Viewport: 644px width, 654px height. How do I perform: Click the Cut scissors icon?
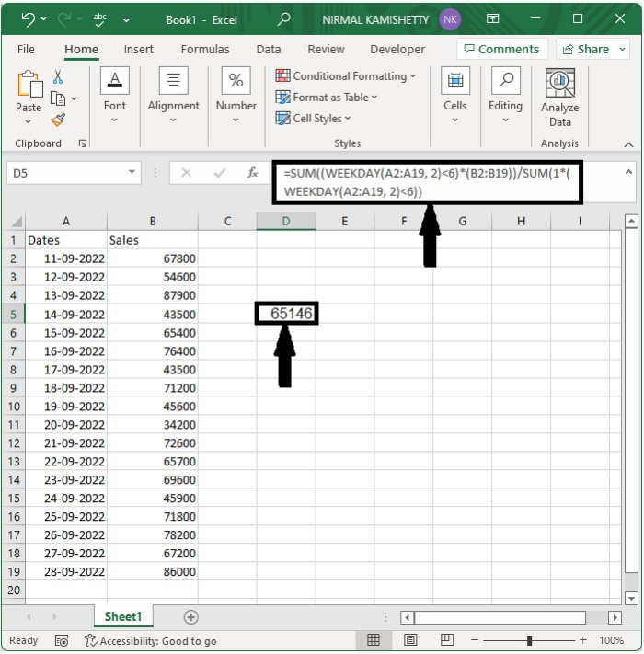tap(58, 76)
